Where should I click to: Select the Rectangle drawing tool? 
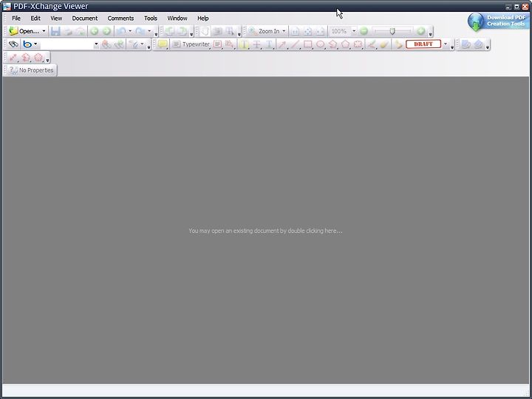[307, 44]
